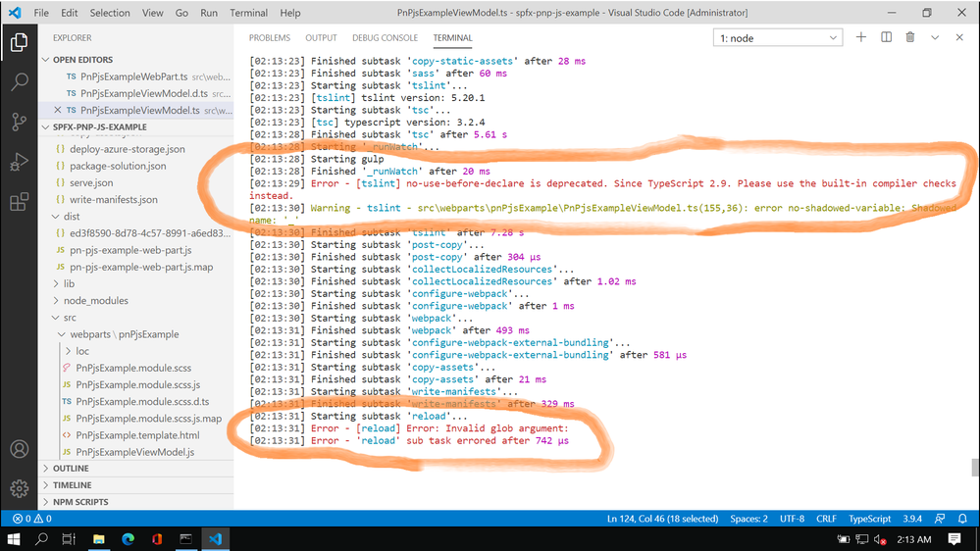
Task: Open the Selection menu
Action: 110,13
